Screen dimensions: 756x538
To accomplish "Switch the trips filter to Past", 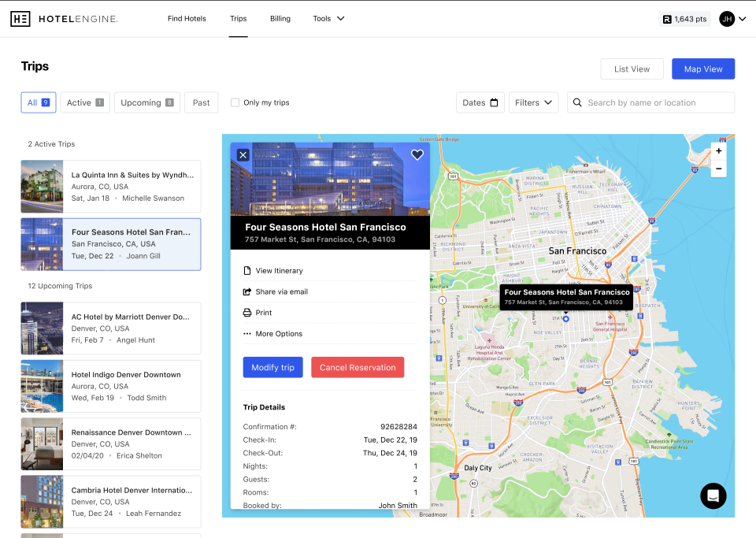I will [x=201, y=102].
